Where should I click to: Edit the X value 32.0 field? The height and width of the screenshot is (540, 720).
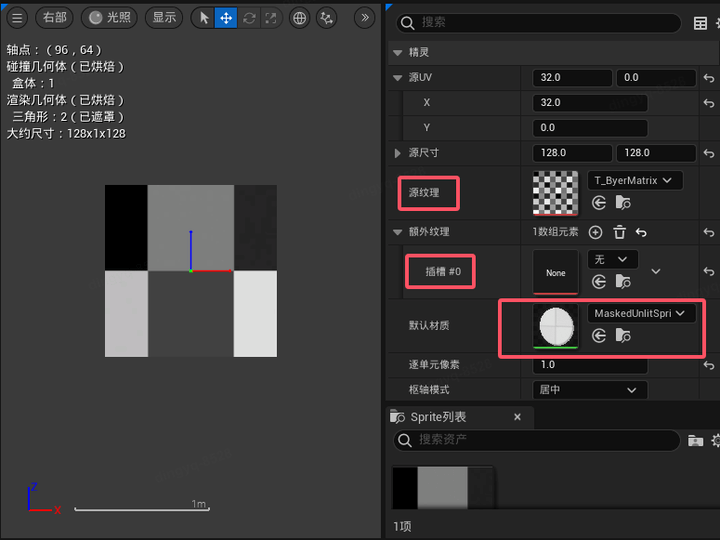(590, 103)
